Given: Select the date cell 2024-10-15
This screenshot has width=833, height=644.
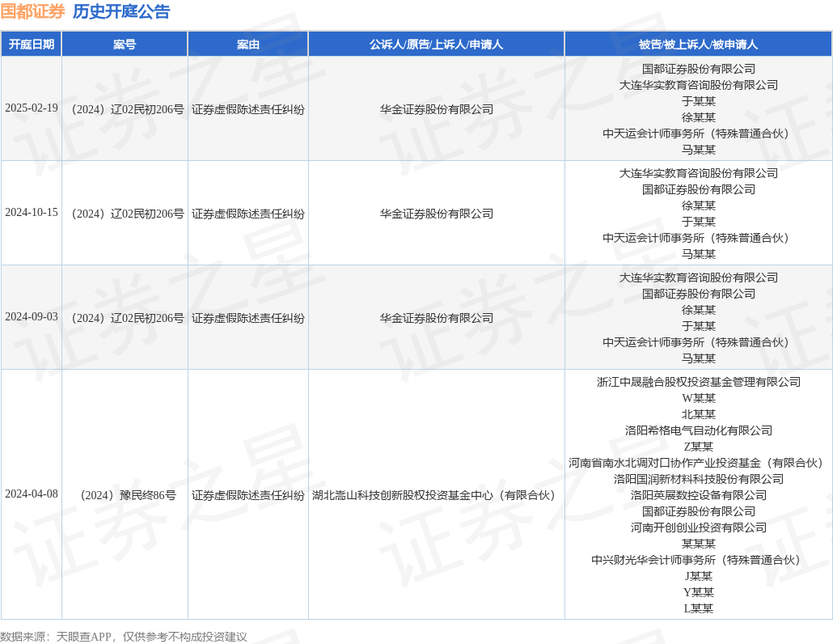Looking at the screenshot, I should 32,213.
